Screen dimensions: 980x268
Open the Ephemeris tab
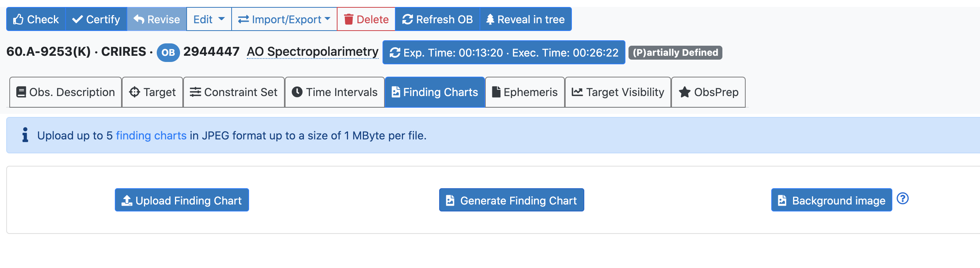click(x=525, y=92)
